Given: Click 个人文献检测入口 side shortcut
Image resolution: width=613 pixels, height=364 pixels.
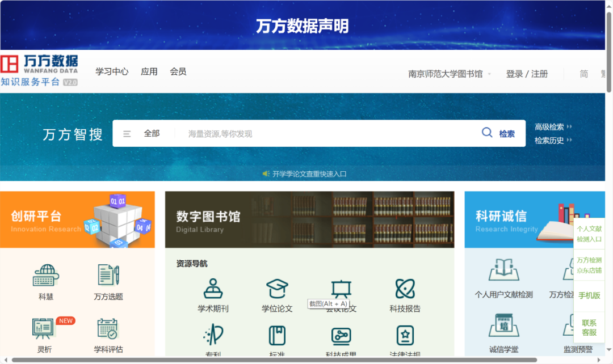Looking at the screenshot, I should [589, 234].
